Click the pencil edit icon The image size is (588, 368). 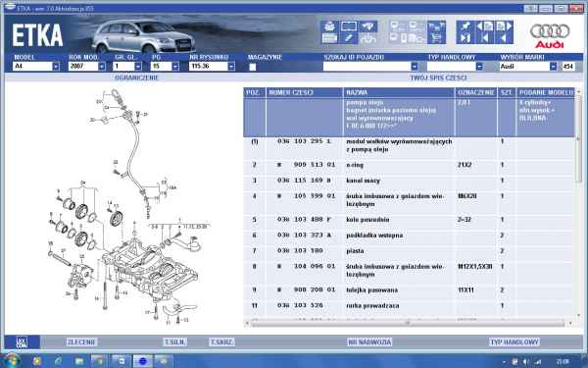(349, 38)
